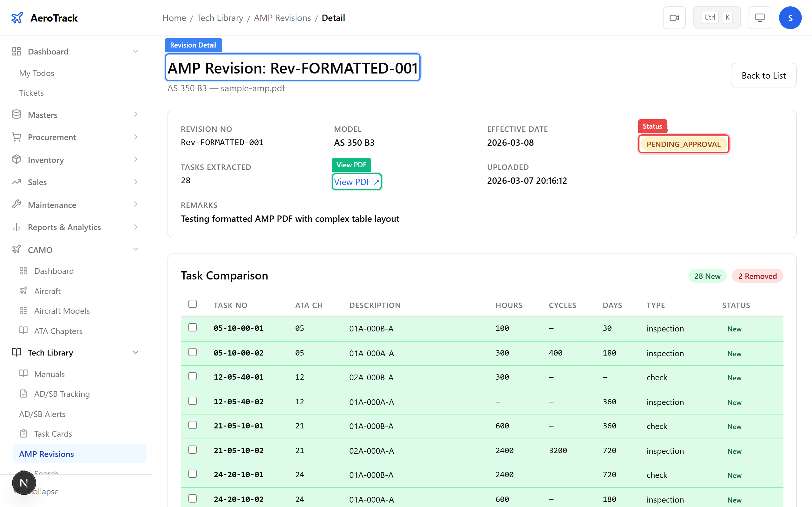Click the Procurement shopping cart icon
This screenshot has height=507, width=812.
click(16, 137)
